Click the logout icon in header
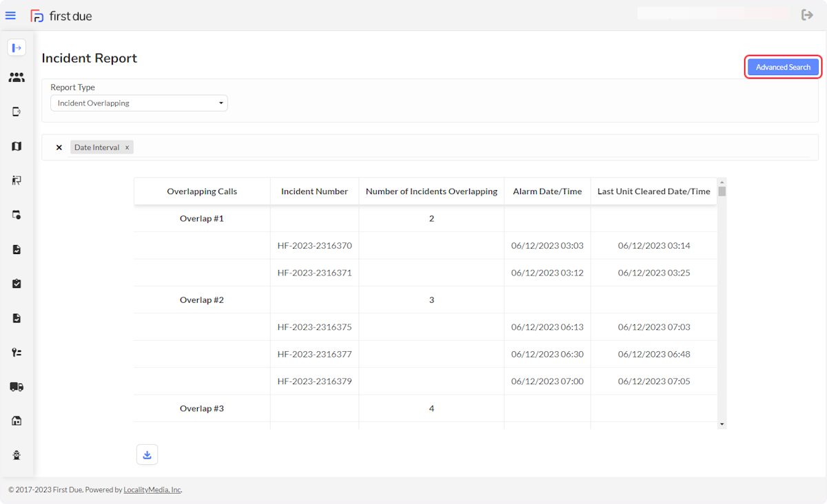Screen dimensions: 827x504 point(807,14)
